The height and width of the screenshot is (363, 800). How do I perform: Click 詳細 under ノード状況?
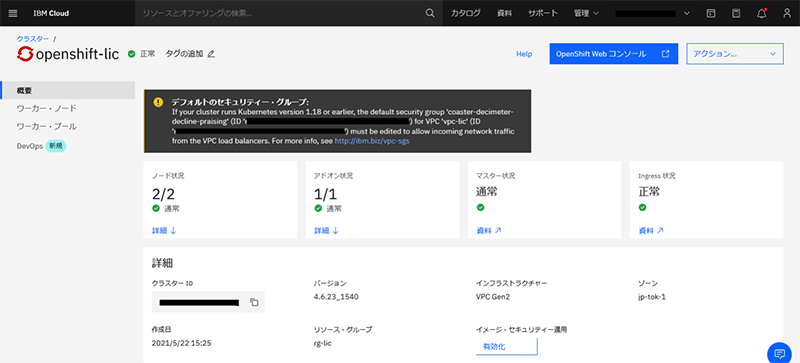(164, 231)
